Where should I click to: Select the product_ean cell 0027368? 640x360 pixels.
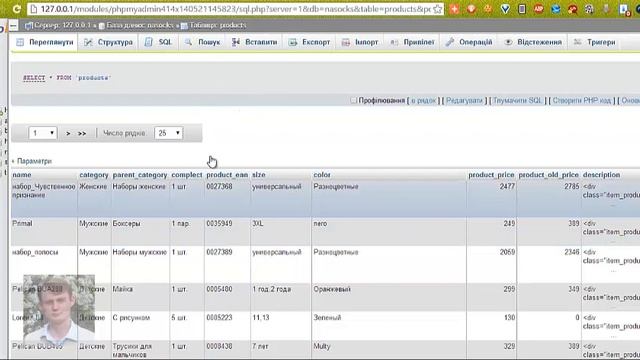pyautogui.click(x=219, y=187)
